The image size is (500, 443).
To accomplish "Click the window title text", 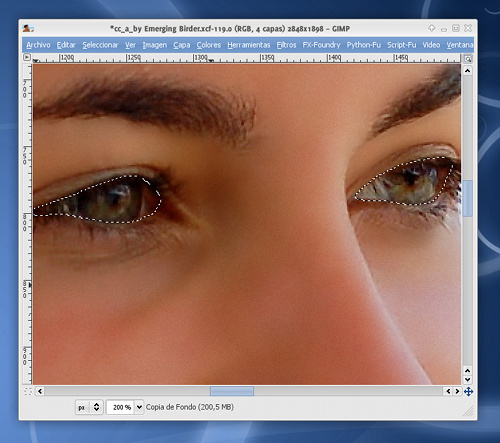I will pos(230,29).
